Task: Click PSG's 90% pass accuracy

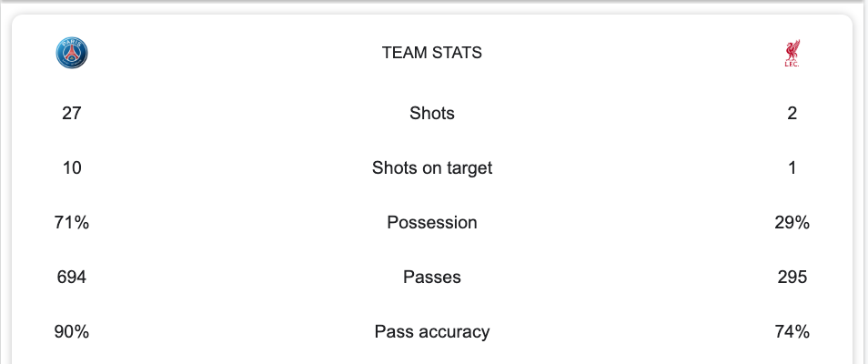Action: (71, 332)
